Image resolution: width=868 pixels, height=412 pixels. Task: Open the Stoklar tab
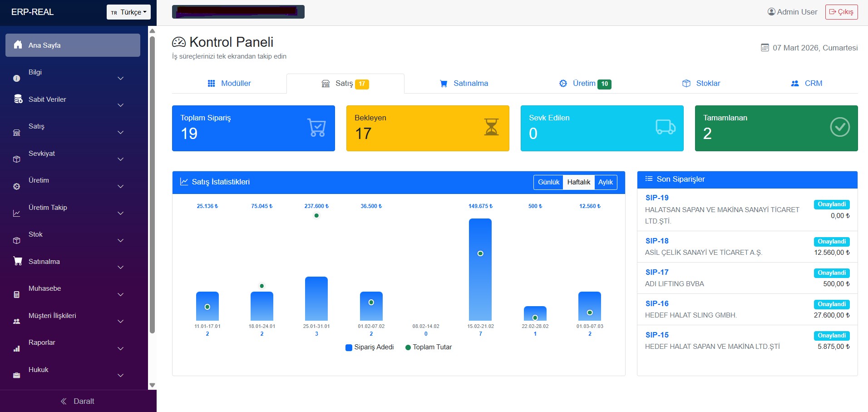(701, 84)
